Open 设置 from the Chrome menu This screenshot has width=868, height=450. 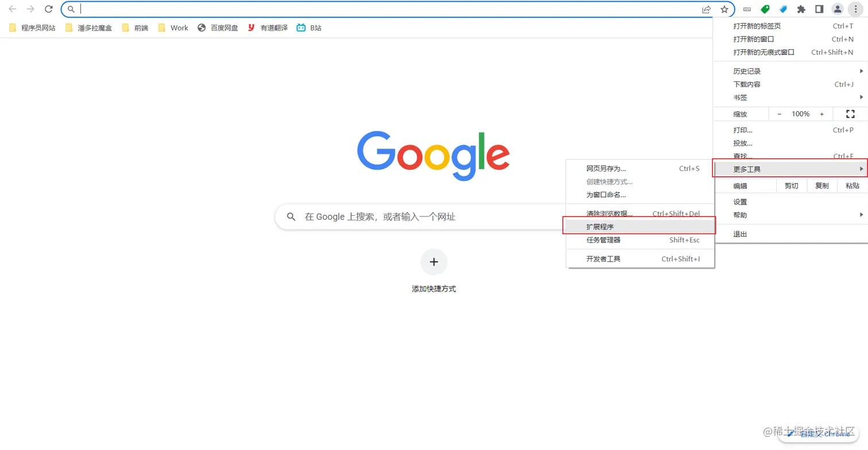point(790,202)
